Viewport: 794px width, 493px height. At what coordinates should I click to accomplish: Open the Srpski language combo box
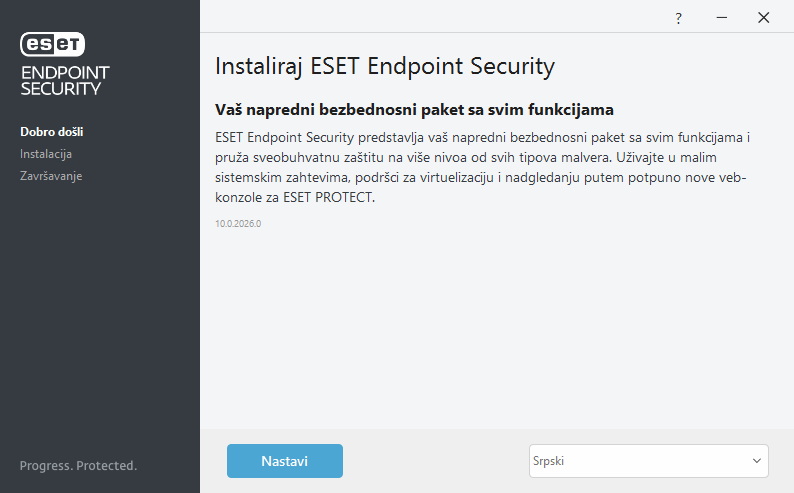640,461
